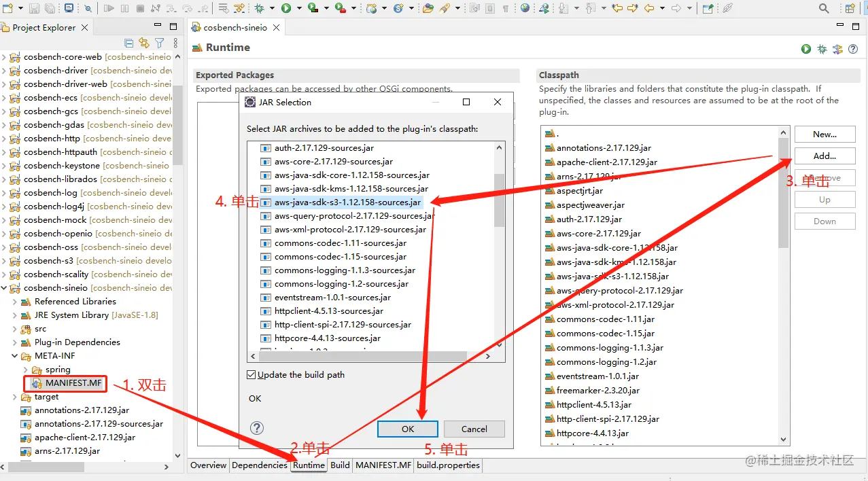The image size is (868, 481).
Task: Click the globe web browser toolbar icon
Action: (525, 8)
